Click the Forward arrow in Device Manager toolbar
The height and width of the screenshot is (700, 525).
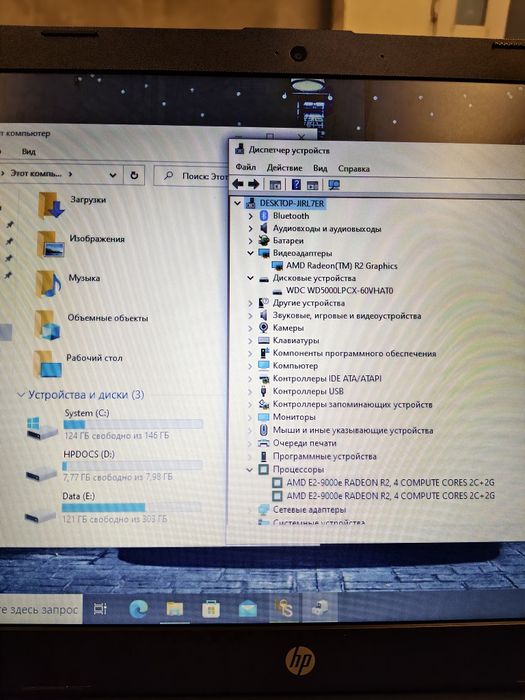[254, 184]
